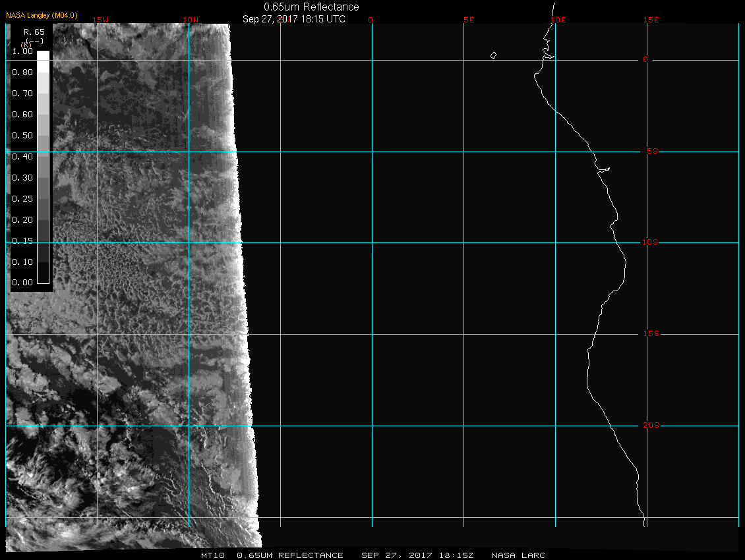Select the Sep 27, 2017 18:15 UTC timestamp

point(294,19)
